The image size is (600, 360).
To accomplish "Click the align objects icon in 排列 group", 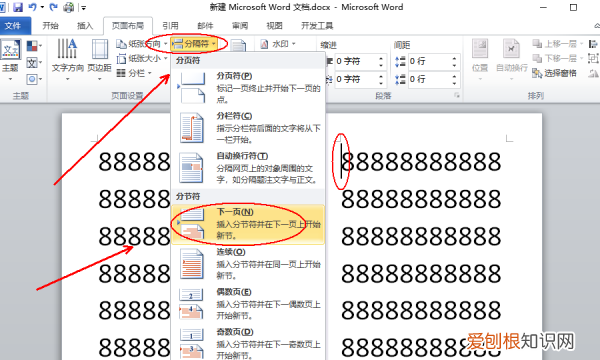I will pyautogui.click(x=594, y=44).
